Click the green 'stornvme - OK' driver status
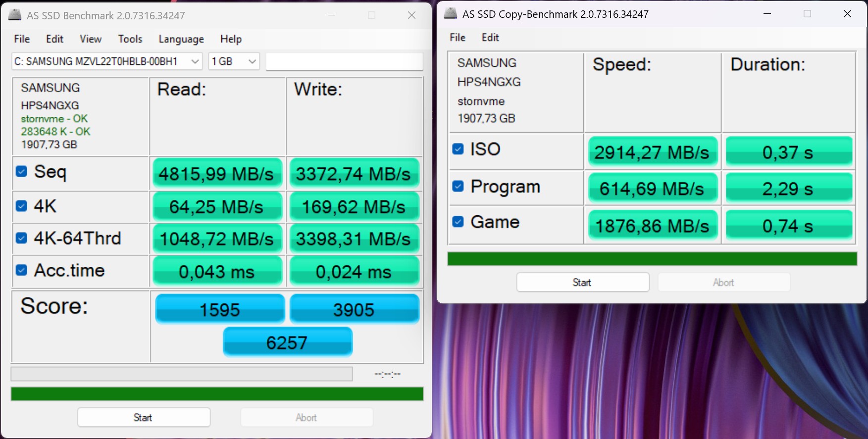868x439 pixels. [54, 119]
